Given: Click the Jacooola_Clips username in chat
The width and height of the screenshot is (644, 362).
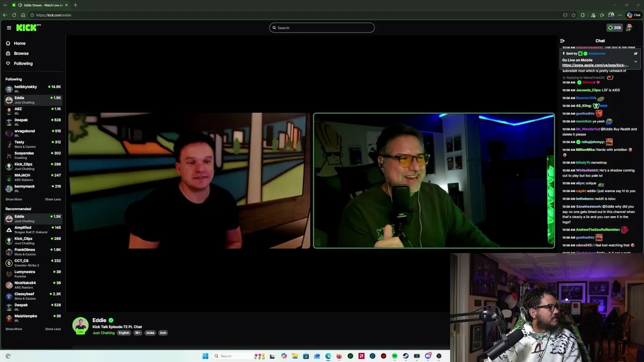Looking at the screenshot, I should pos(588,90).
